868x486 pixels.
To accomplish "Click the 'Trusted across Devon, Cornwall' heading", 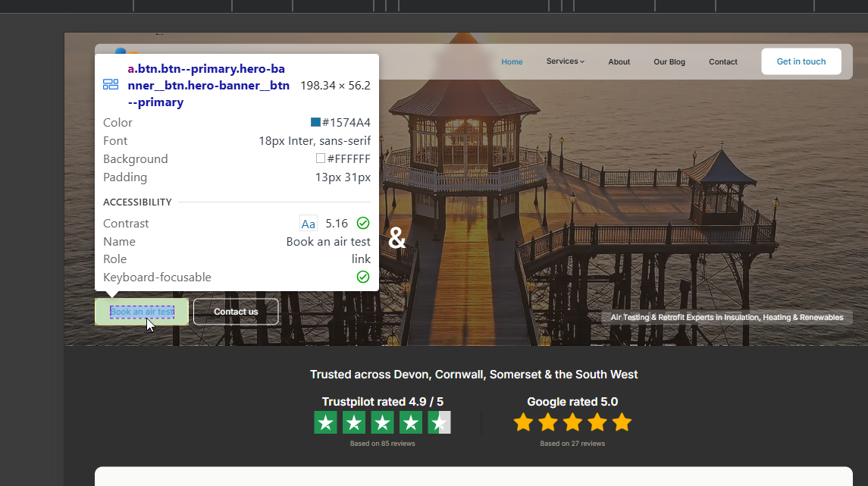I will (474, 375).
